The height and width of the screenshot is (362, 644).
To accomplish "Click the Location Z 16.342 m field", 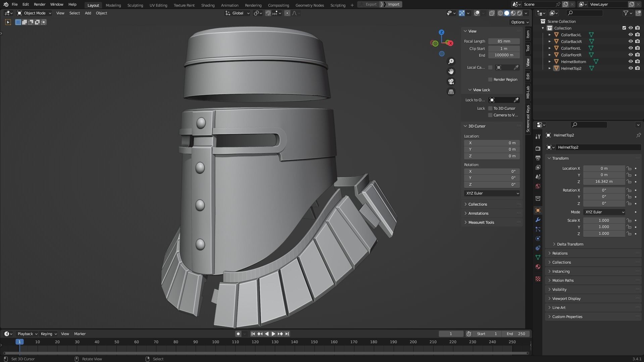I will [x=604, y=182].
